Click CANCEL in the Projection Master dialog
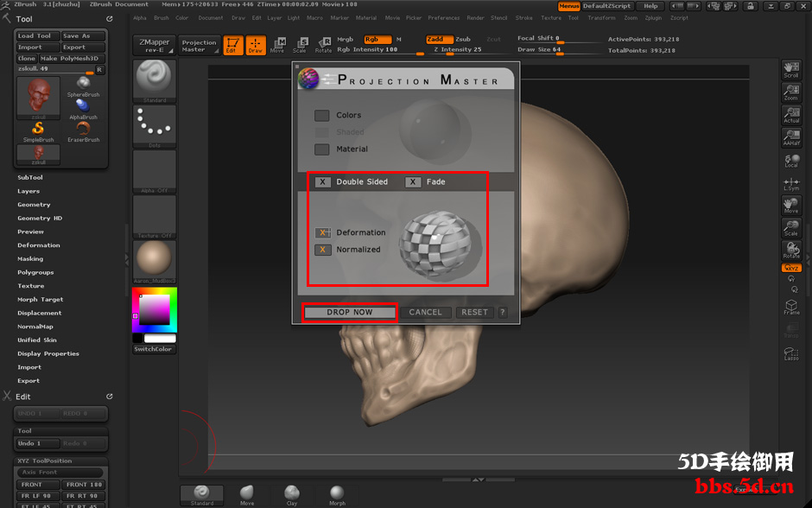Viewport: 812px width, 508px height. coord(425,312)
